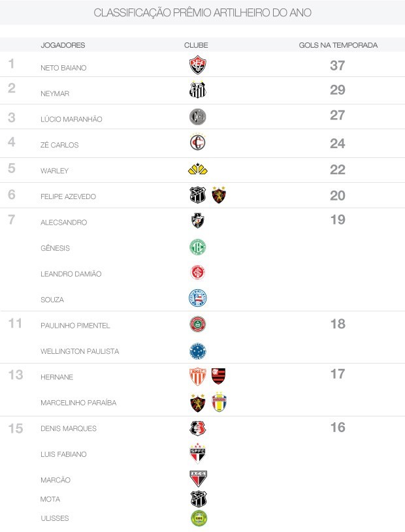Click the second club crest beside Felipe Azevedo
This screenshot has height=532, width=405.
219,195
